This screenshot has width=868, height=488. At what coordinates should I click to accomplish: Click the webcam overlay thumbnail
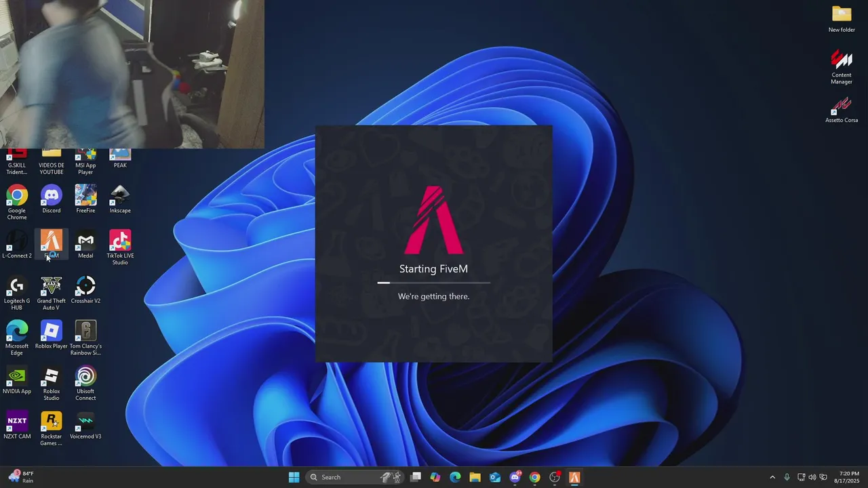point(132,74)
